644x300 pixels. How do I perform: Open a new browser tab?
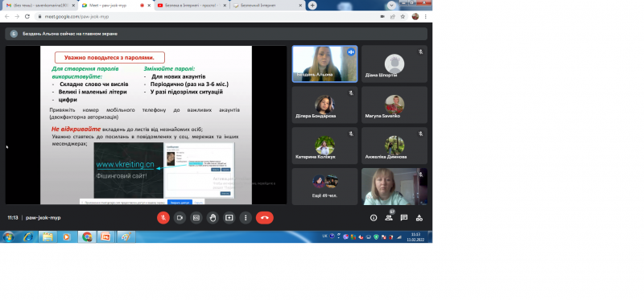point(312,6)
